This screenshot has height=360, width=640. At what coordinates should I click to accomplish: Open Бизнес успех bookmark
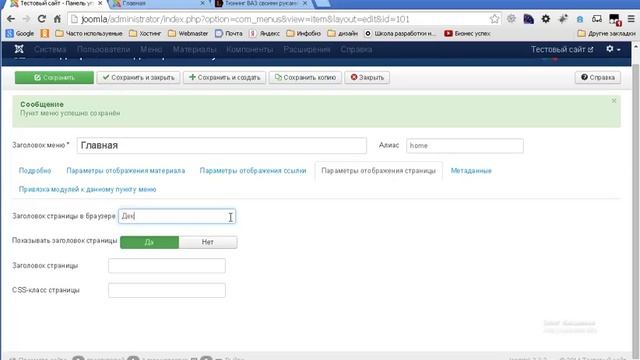(x=467, y=33)
